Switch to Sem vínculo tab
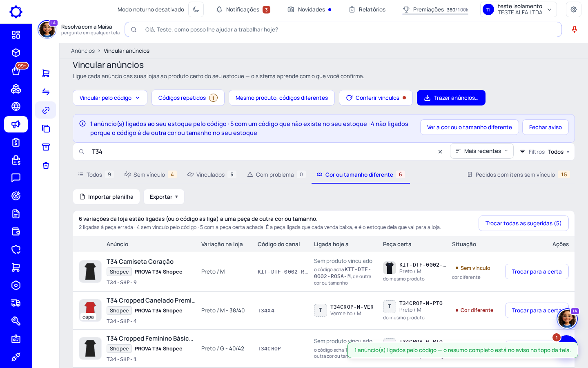 tap(150, 175)
